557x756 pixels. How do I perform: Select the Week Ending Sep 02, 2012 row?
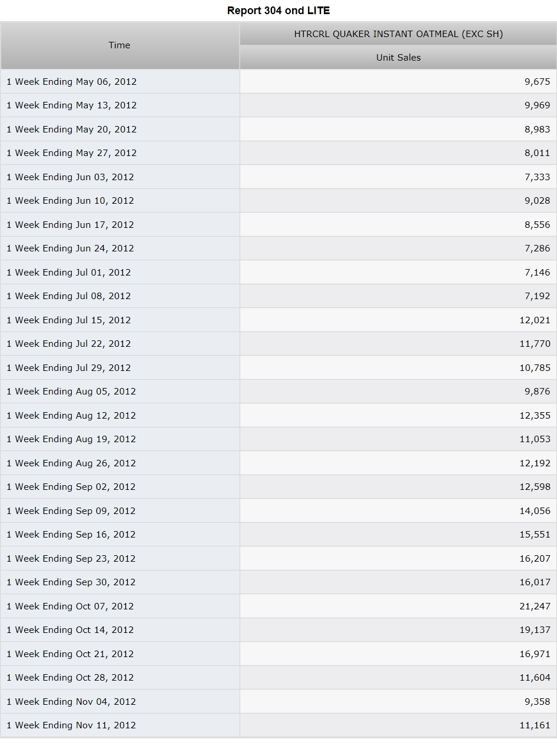[278, 487]
